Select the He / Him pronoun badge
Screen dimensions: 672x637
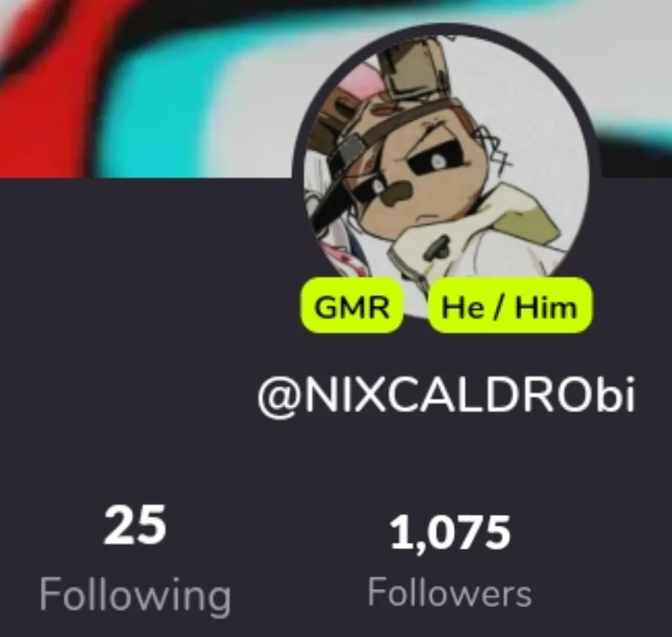coord(509,307)
